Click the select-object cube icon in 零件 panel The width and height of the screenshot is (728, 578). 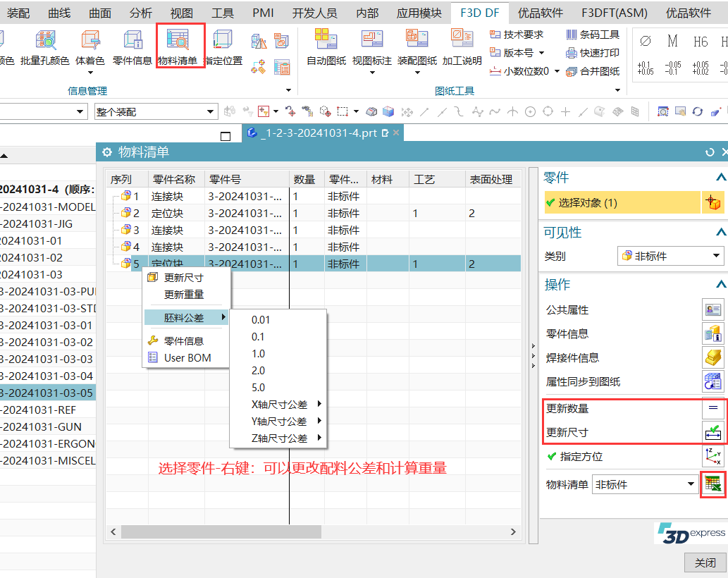coord(712,203)
